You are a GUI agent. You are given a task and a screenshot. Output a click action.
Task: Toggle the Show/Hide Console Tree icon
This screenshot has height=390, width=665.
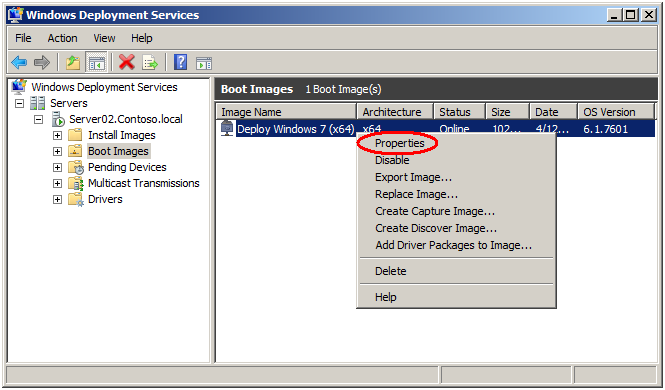click(96, 63)
